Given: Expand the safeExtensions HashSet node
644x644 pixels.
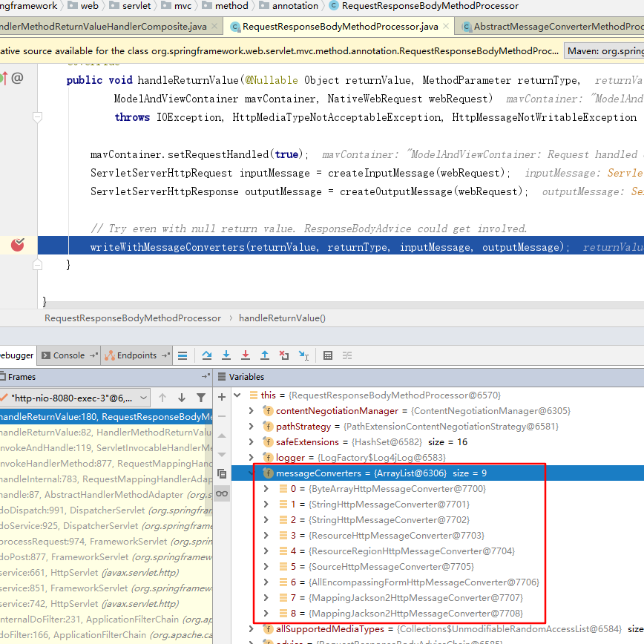Looking at the screenshot, I should [252, 441].
